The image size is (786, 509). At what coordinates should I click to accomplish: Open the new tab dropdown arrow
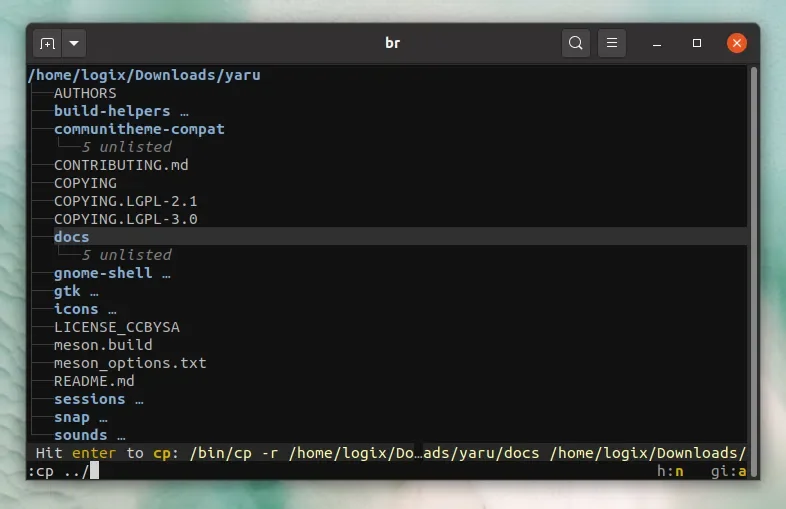pyautogui.click(x=75, y=44)
